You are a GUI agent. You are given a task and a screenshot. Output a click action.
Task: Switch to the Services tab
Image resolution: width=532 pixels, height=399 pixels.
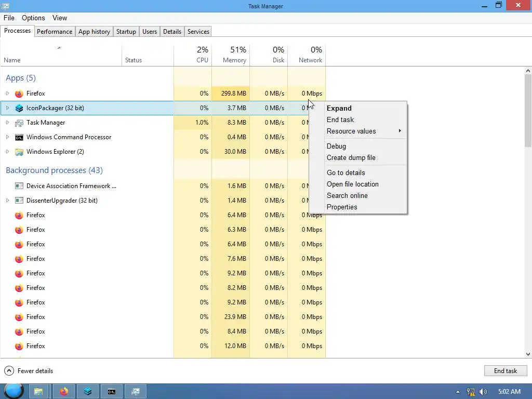[x=198, y=32]
